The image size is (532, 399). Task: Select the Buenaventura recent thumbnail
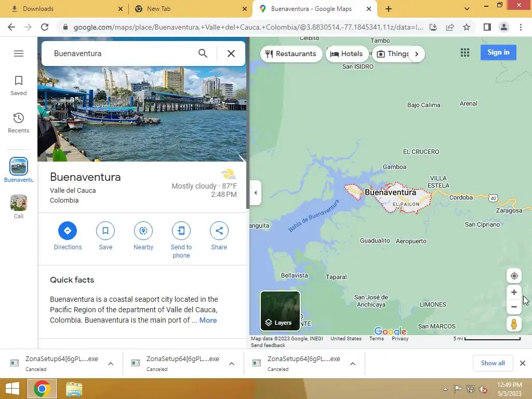(19, 166)
